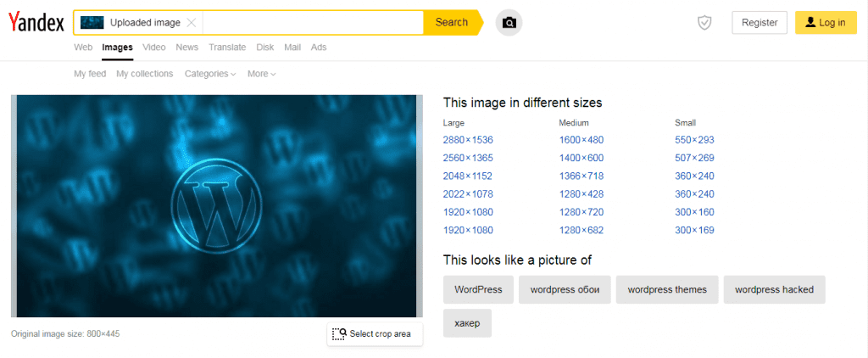
Task: Click the This image in different sizes heading
Action: point(522,103)
